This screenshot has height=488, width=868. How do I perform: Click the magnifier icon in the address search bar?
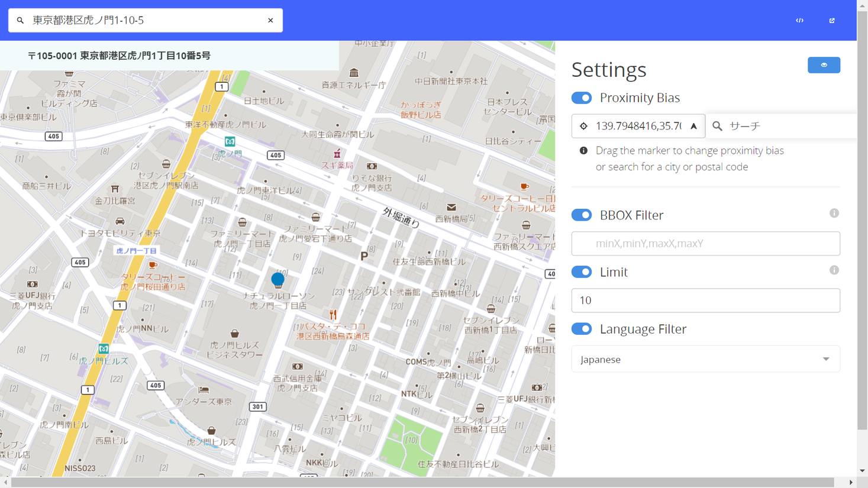[20, 20]
